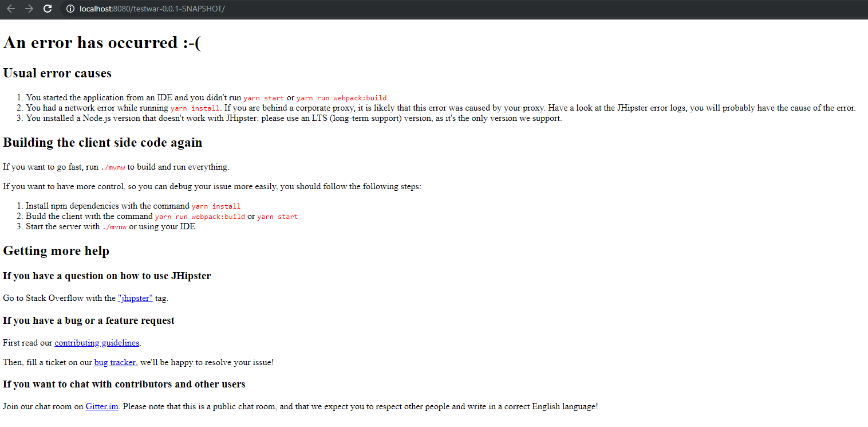Click the "Building the client side code again" heading
868x427 pixels.
pos(102,143)
